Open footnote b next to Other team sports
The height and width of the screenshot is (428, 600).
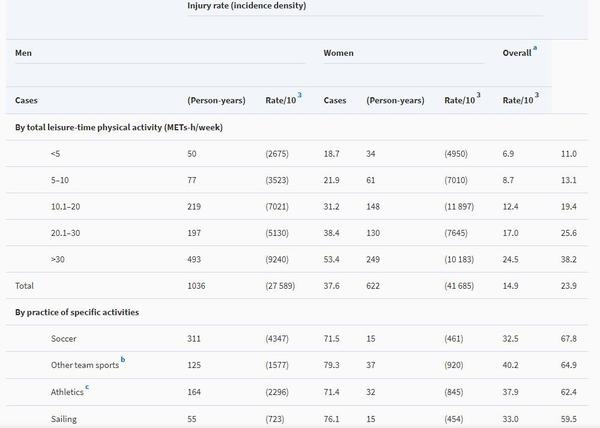[x=123, y=360]
